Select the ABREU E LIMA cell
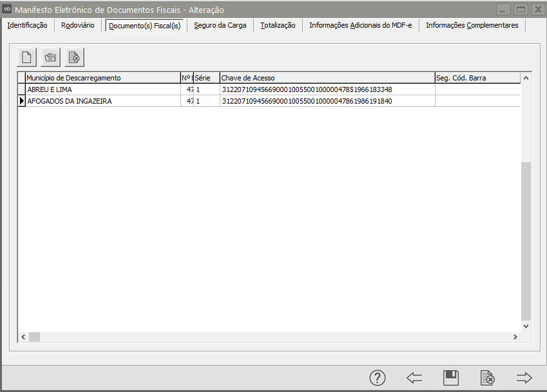This screenshot has height=392, width=547. [103, 89]
